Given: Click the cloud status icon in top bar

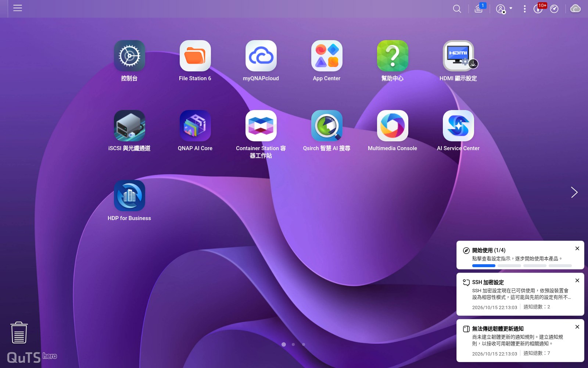Looking at the screenshot, I should (575, 8).
